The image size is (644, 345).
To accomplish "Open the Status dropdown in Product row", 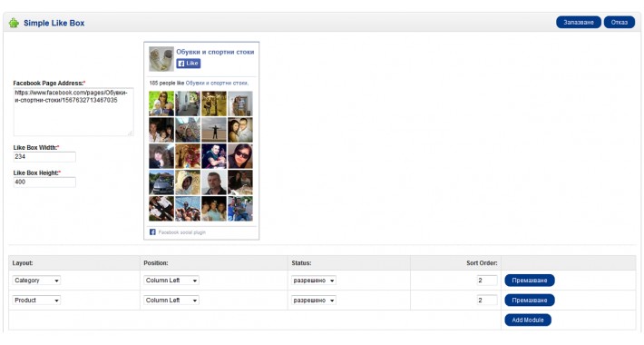I will coord(314,301).
